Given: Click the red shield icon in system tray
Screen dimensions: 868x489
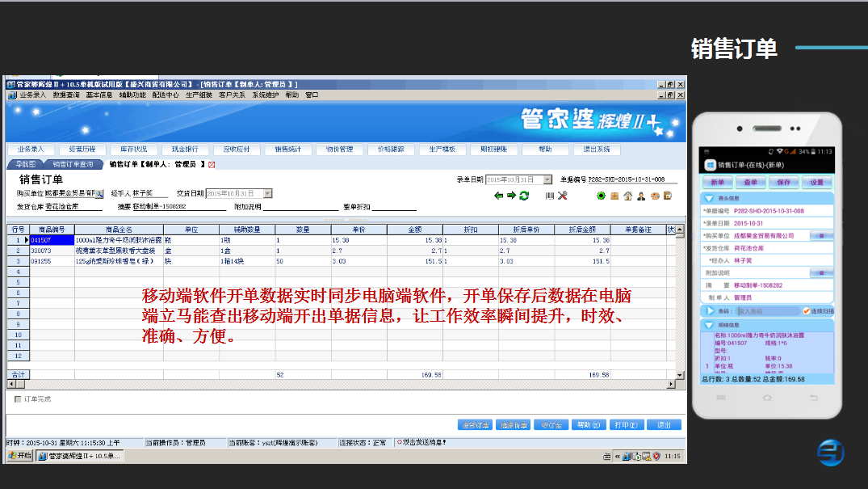Looking at the screenshot, I should [x=656, y=457].
